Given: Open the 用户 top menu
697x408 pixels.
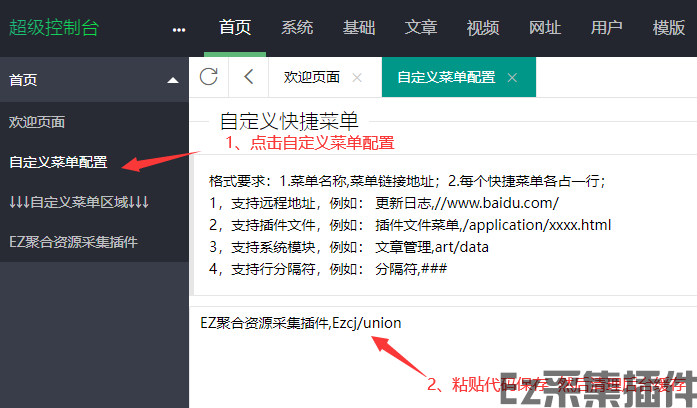Looking at the screenshot, I should tap(607, 28).
